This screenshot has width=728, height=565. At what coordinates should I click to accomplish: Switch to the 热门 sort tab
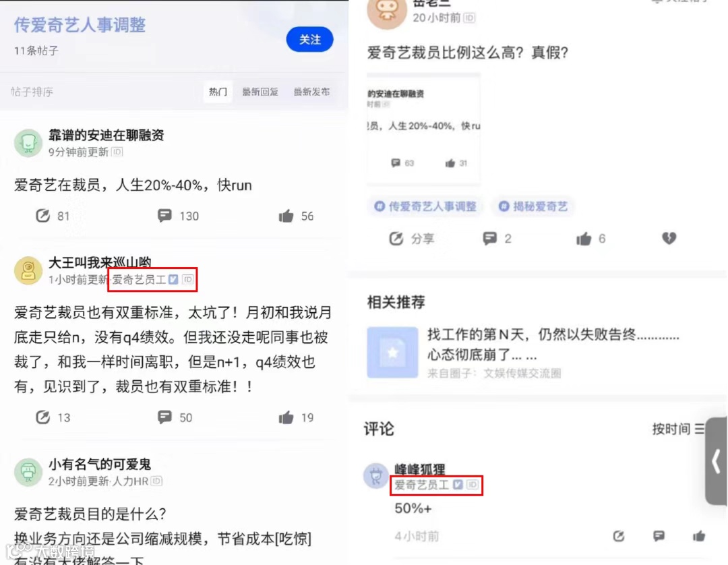pyautogui.click(x=218, y=92)
